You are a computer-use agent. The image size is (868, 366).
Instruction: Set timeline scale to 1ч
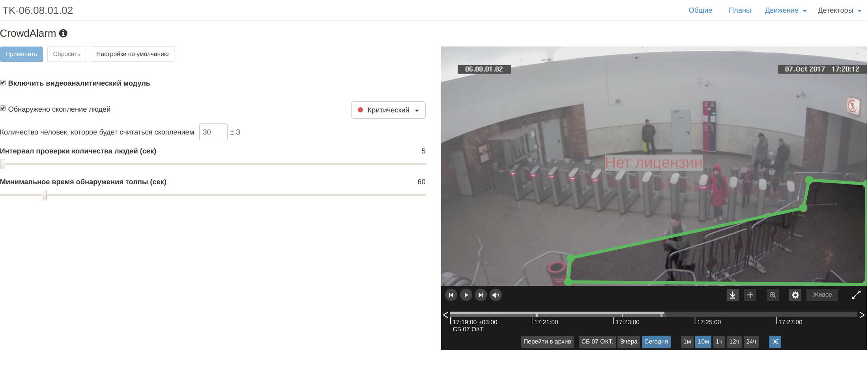tap(719, 342)
